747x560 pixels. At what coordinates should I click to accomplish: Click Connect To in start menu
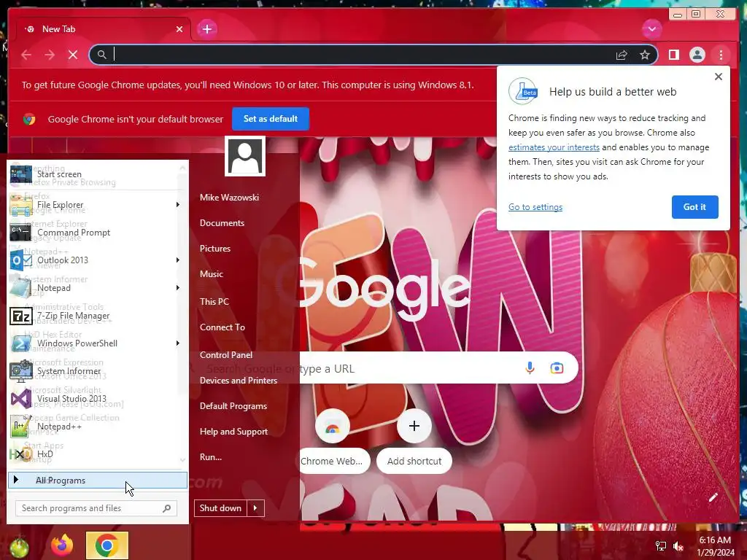coord(222,327)
